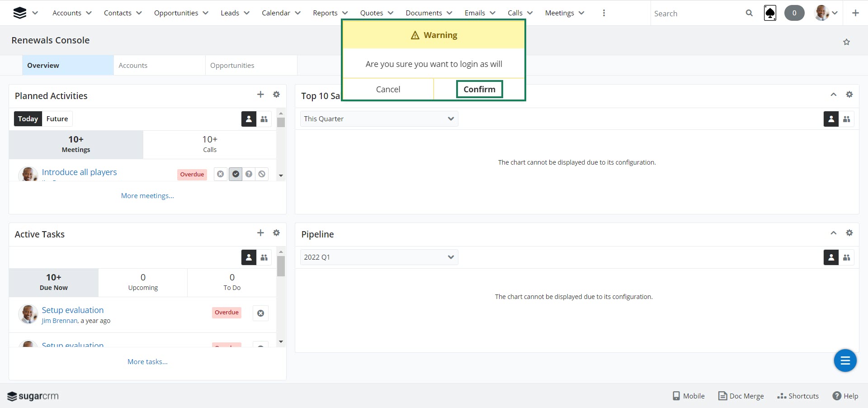Click the quick create plus icon
The height and width of the screenshot is (408, 868).
pos(855,13)
